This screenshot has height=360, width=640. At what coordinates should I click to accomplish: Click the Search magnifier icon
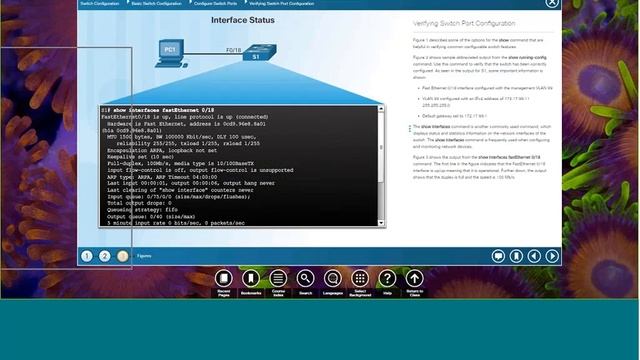click(305, 279)
